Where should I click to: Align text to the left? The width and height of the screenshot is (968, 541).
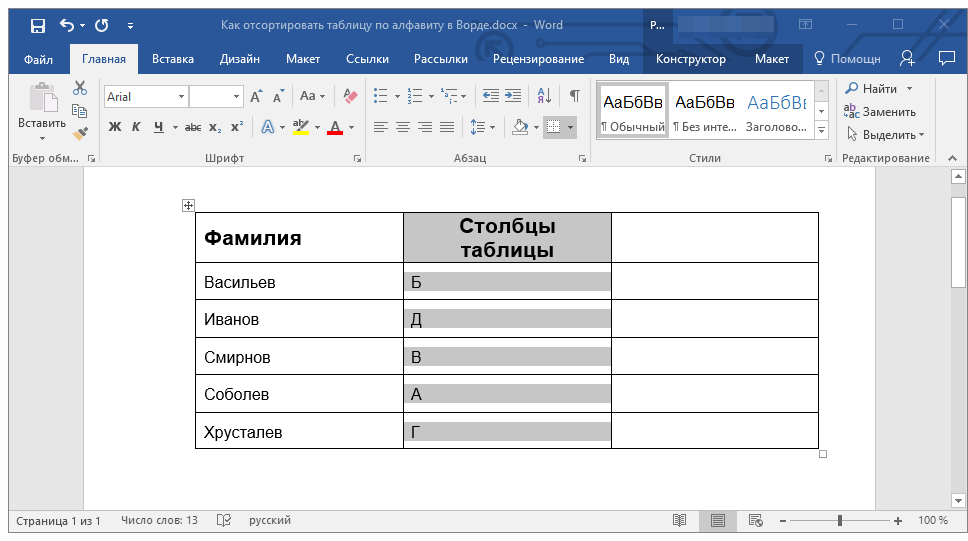380,127
